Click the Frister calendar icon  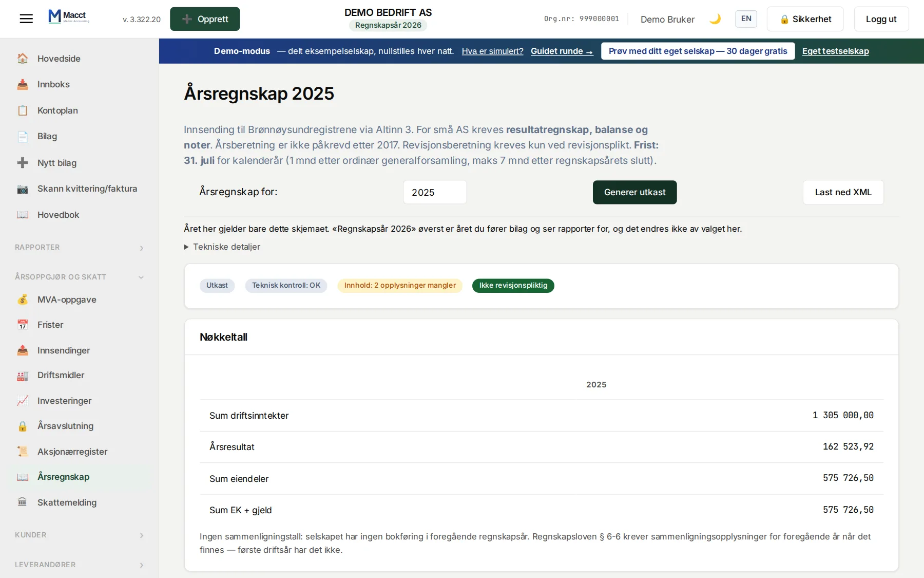pos(23,325)
